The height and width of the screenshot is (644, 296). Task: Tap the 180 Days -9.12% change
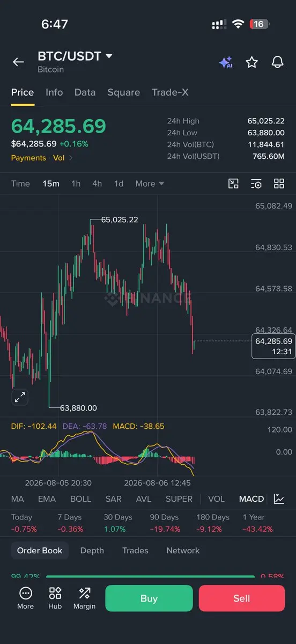pos(210,529)
